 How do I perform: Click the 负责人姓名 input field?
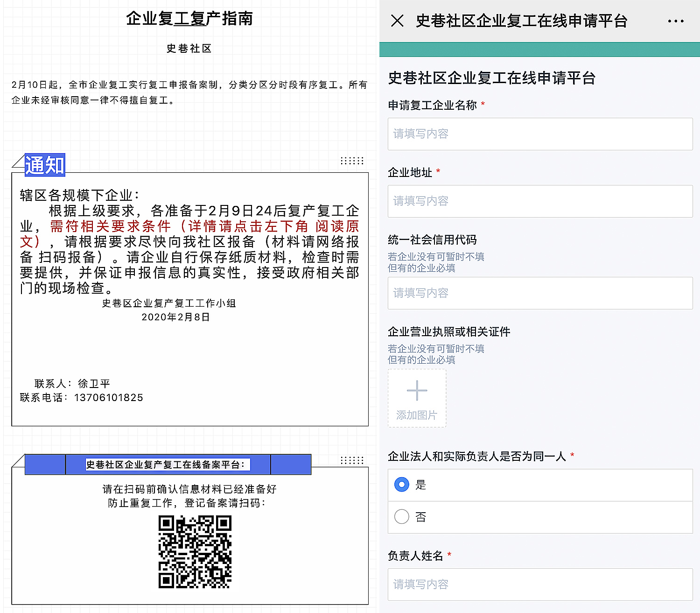click(x=540, y=585)
